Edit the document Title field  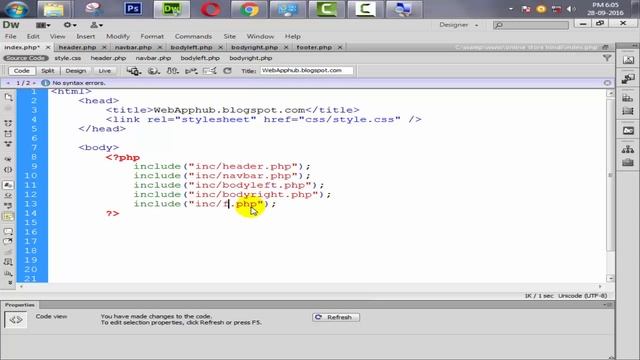pyautogui.click(x=307, y=71)
